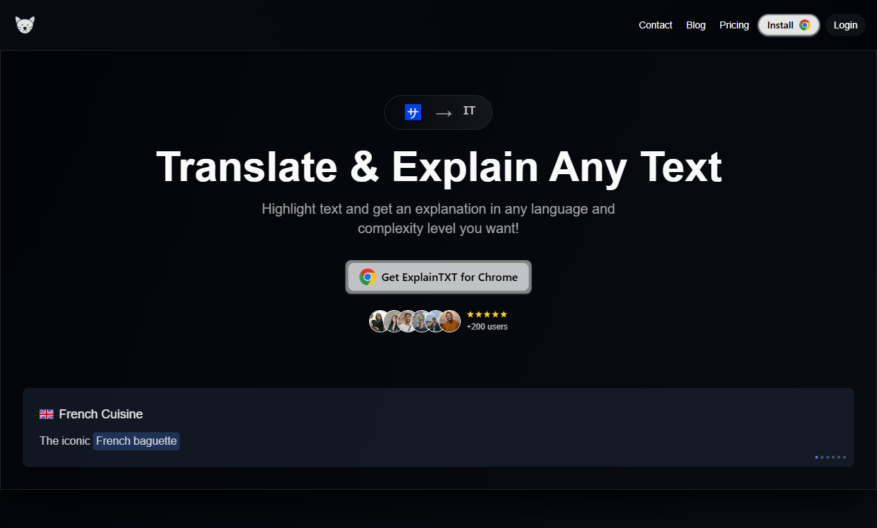Click the +200 users label
877x528 pixels.
coord(487,327)
